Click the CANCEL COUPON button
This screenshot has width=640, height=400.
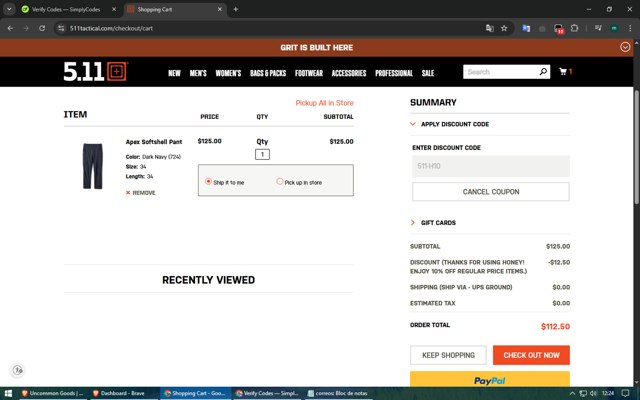[x=491, y=191]
